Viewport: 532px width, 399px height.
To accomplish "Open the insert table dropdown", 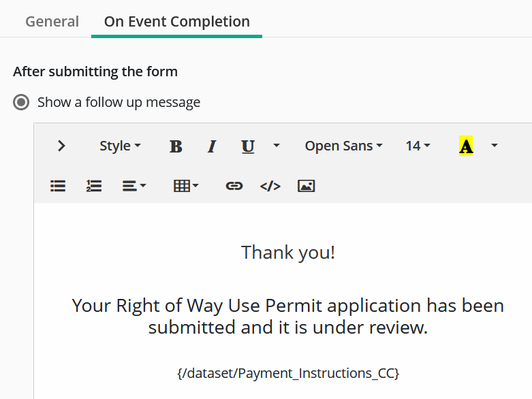I will coord(186,186).
